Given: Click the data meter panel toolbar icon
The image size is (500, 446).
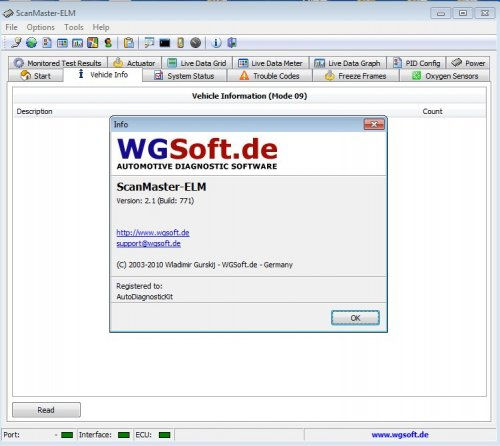Looking at the screenshot, I should [x=62, y=43].
